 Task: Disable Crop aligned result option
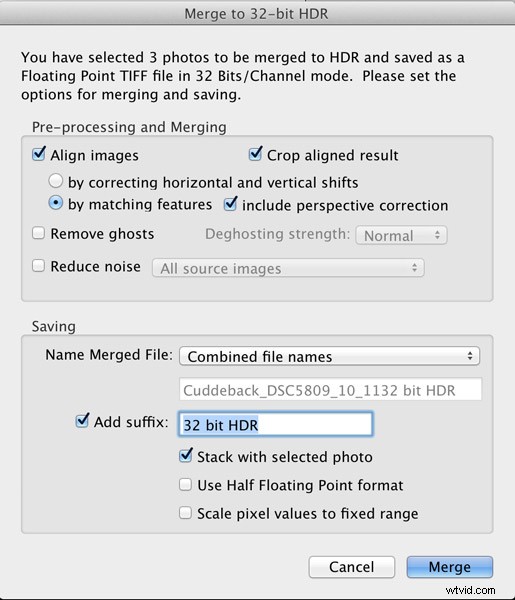[255, 155]
